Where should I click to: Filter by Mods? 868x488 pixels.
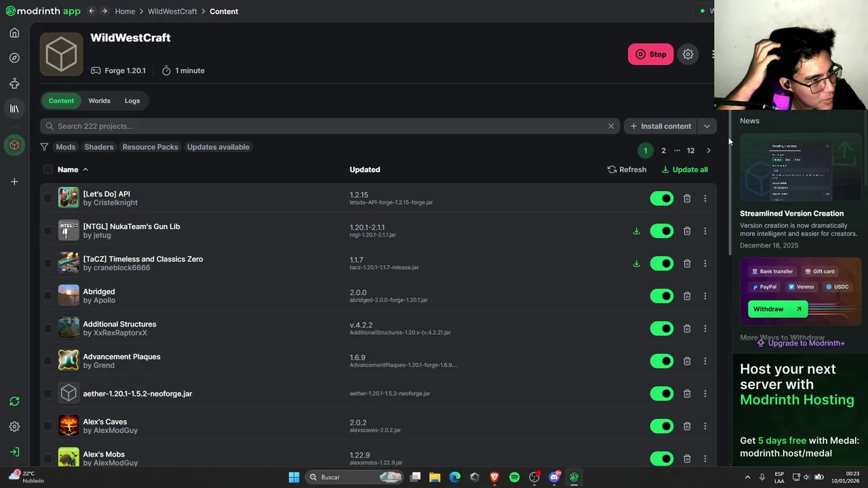pyautogui.click(x=66, y=147)
